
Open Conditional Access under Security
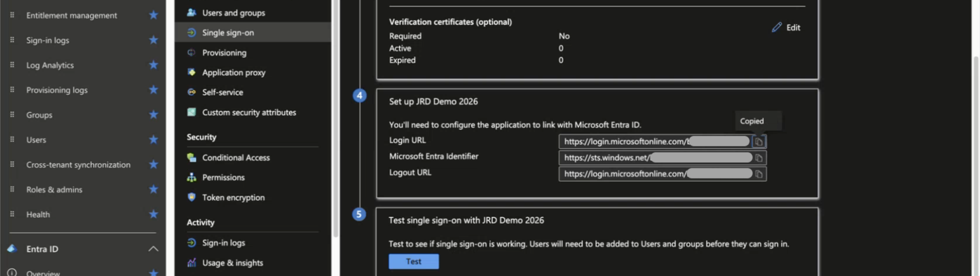[236, 158]
